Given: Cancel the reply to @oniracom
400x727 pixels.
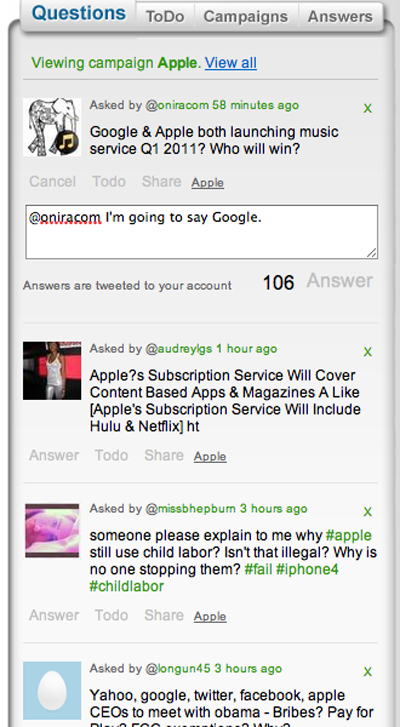Looking at the screenshot, I should coord(52,181).
